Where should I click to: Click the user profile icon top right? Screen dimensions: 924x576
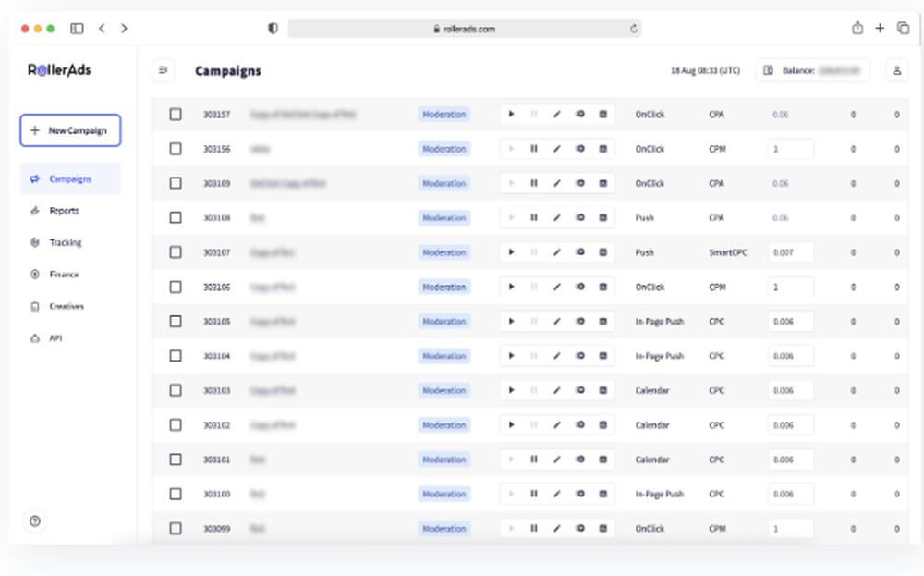tap(897, 70)
